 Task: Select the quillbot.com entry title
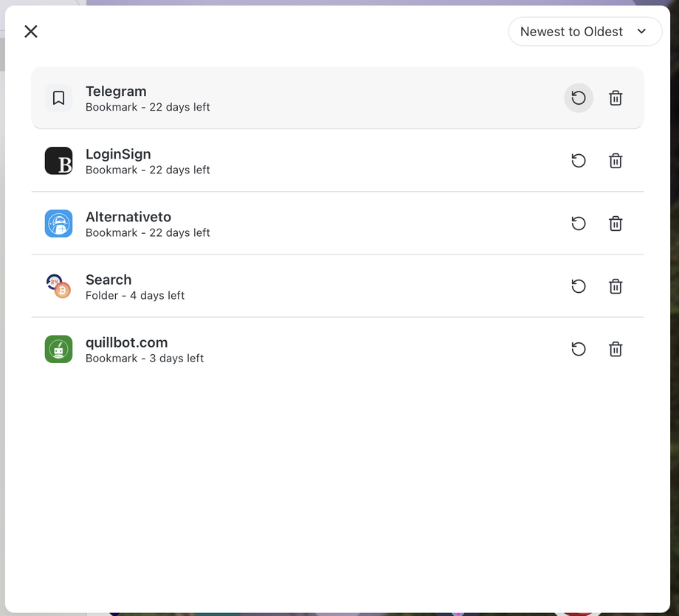126,342
